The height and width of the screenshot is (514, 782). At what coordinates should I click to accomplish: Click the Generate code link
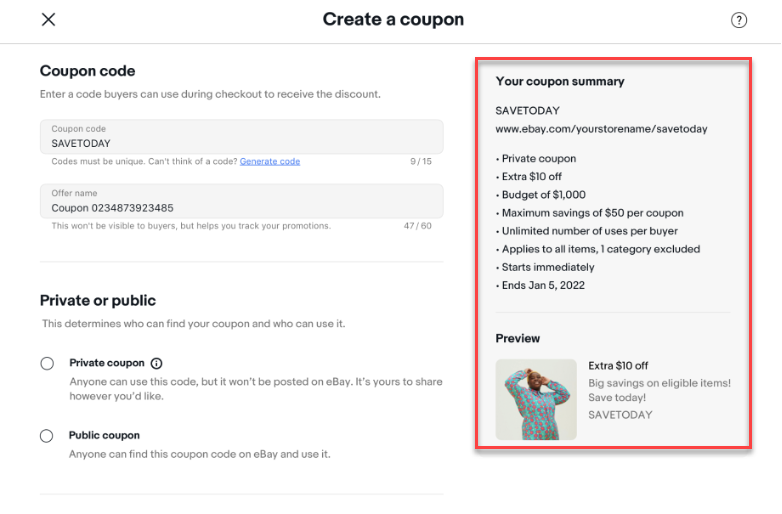pyautogui.click(x=270, y=161)
